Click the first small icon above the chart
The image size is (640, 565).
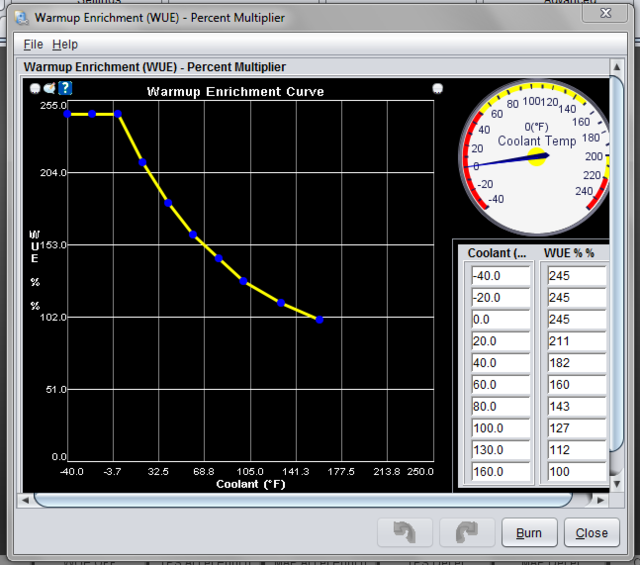click(35, 88)
